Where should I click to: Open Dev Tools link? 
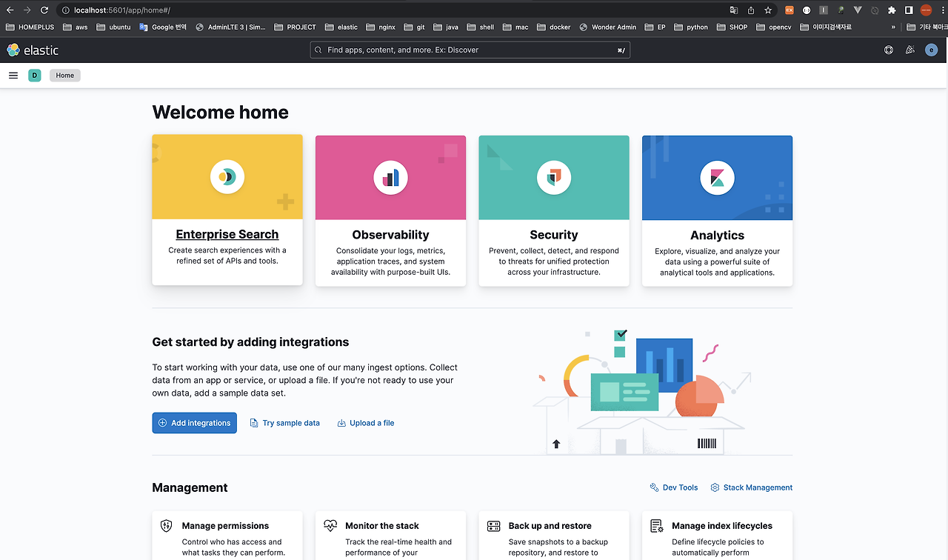[x=674, y=487]
